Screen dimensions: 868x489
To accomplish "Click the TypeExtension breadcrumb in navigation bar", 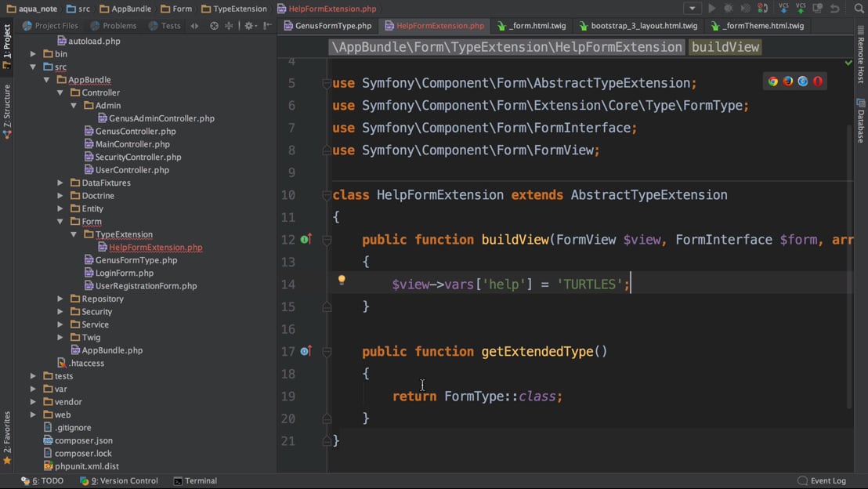I will point(234,9).
